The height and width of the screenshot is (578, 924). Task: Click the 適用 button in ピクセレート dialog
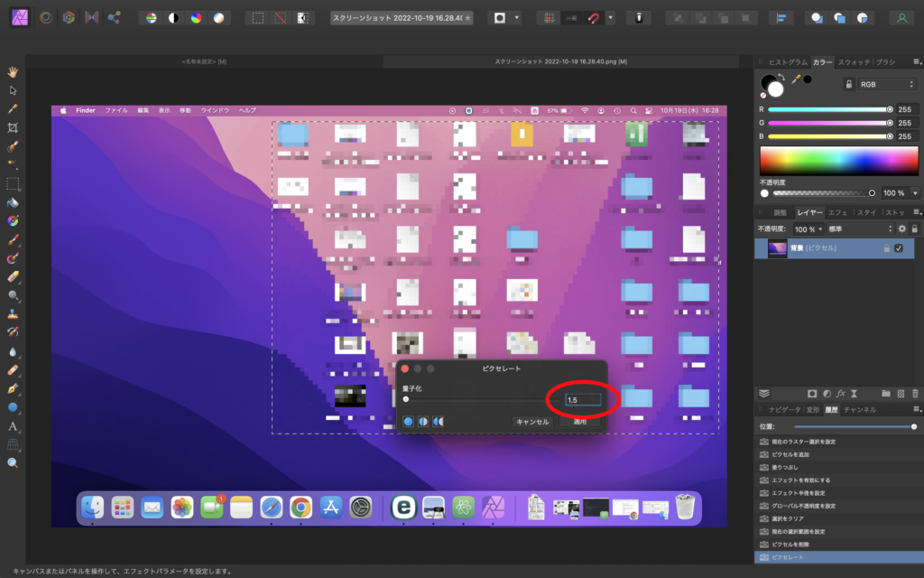[580, 422]
